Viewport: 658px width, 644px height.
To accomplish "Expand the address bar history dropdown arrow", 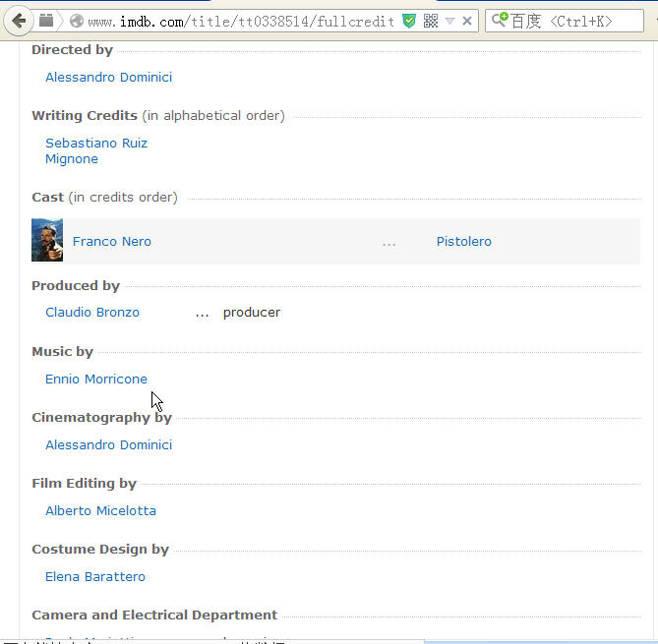I will tap(449, 21).
